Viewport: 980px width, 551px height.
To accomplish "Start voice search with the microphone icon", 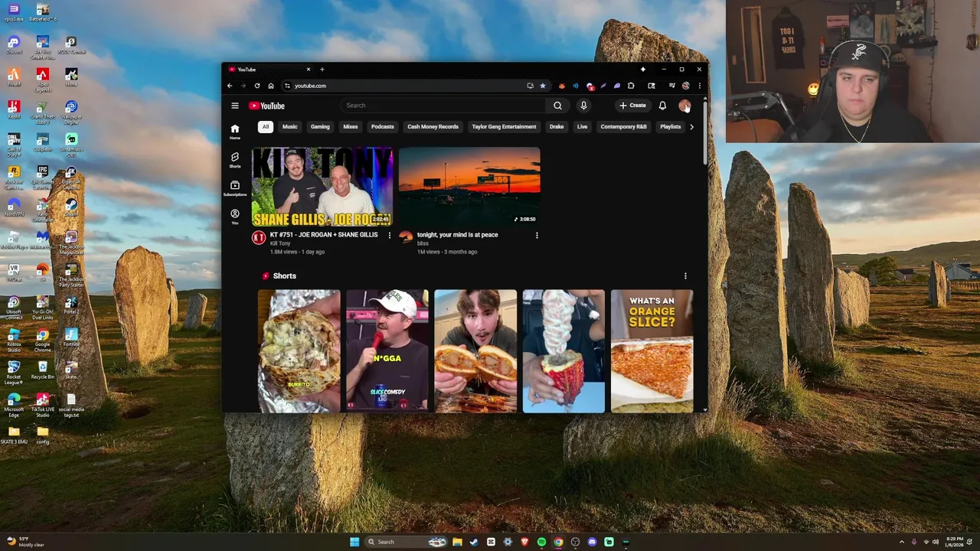I will point(583,106).
